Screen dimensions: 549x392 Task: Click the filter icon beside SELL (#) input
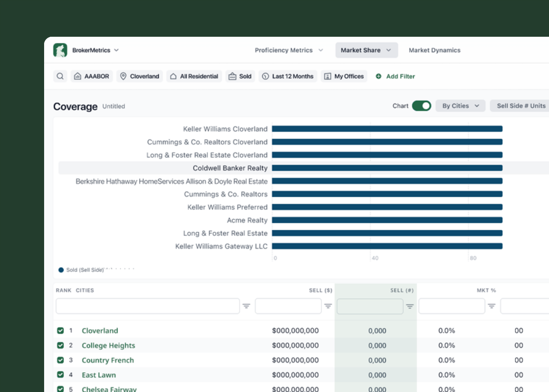[410, 306]
